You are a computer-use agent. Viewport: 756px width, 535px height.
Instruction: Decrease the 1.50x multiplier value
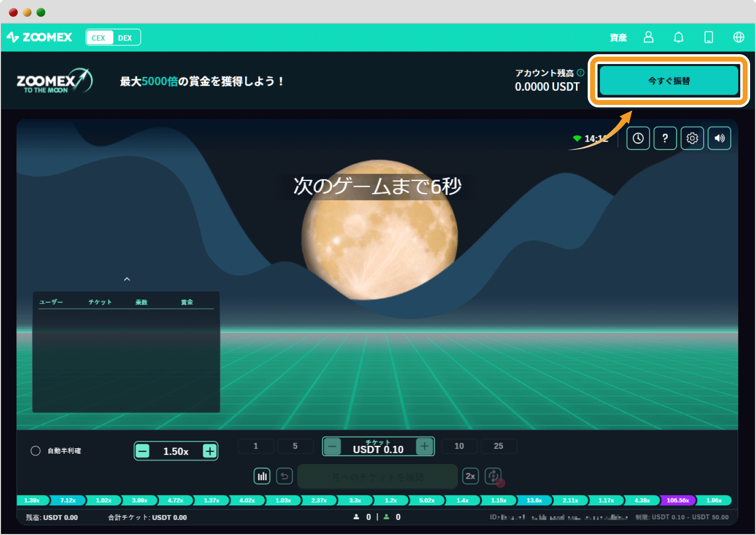[x=143, y=451]
